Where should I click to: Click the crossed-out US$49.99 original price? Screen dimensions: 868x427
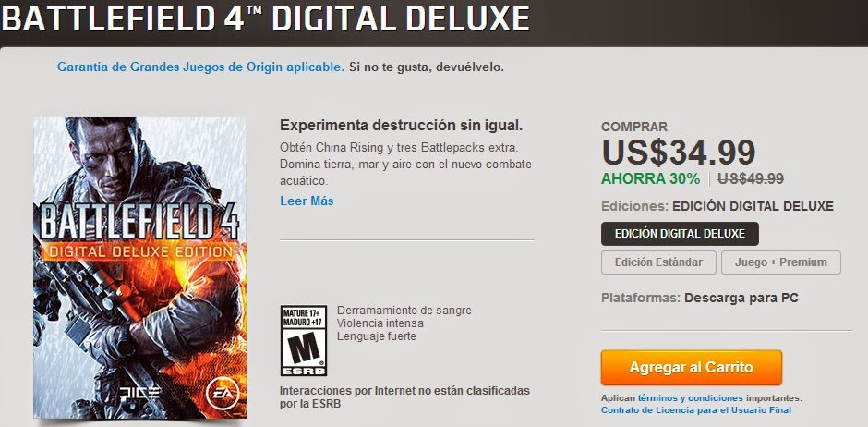point(750,179)
